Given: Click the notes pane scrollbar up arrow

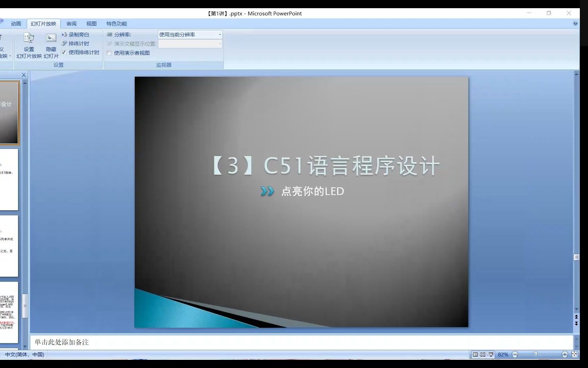Looking at the screenshot, I should tap(576, 338).
